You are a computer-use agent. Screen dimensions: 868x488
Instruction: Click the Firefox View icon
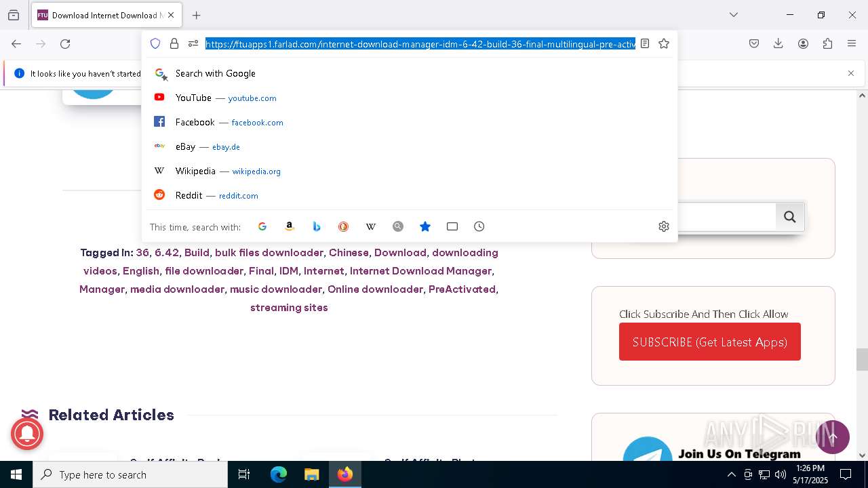point(14,15)
